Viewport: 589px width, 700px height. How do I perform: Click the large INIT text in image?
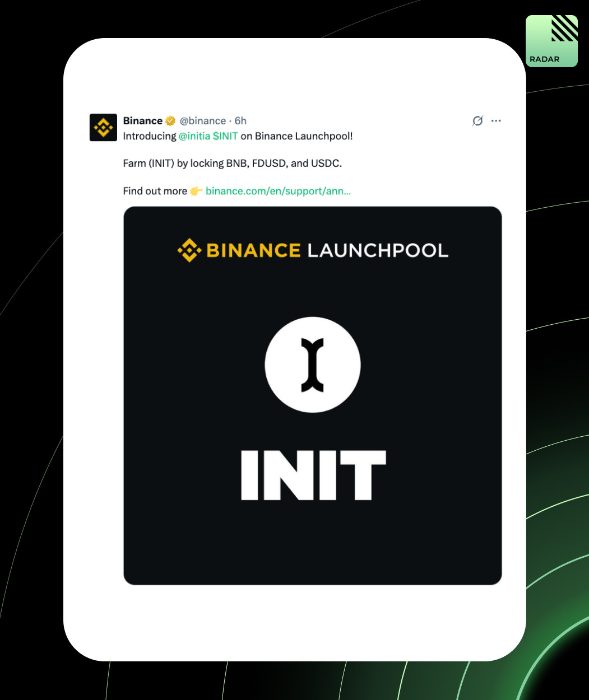tap(313, 475)
